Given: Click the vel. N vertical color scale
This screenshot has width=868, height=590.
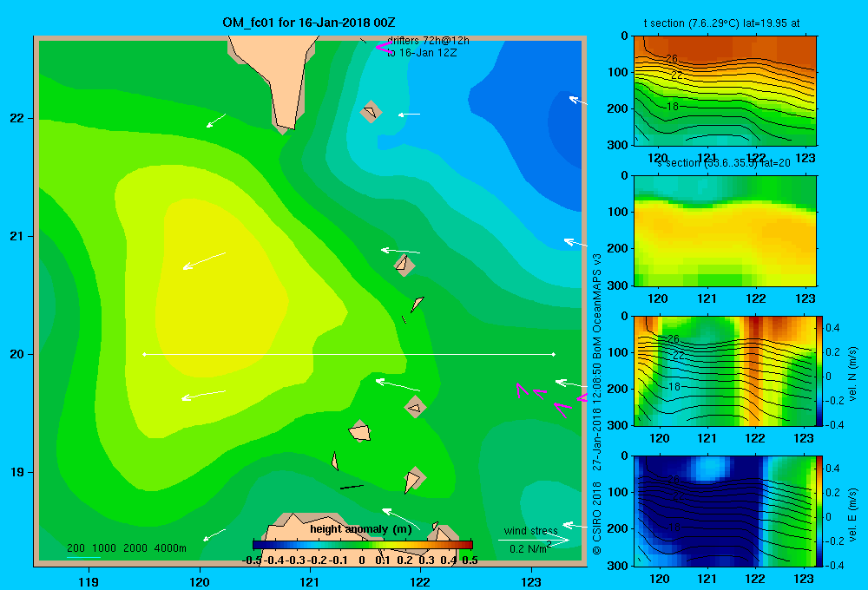Looking at the screenshot, I should click(x=820, y=370).
